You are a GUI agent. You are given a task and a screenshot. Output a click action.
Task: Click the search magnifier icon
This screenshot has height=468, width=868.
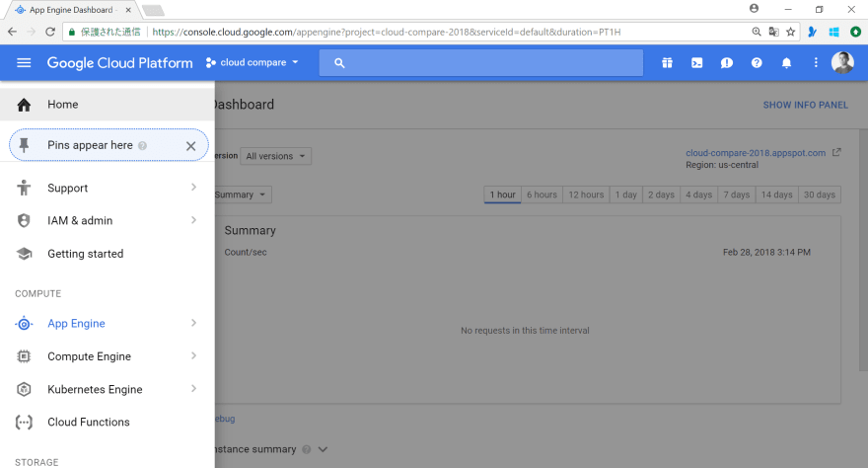tap(339, 63)
